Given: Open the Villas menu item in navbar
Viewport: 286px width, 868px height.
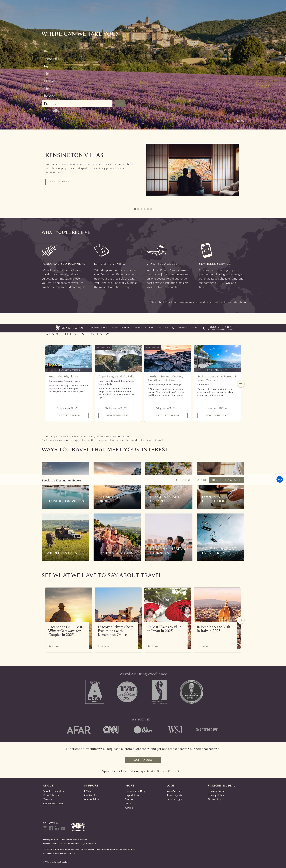Looking at the screenshot, I should pyautogui.click(x=149, y=328).
